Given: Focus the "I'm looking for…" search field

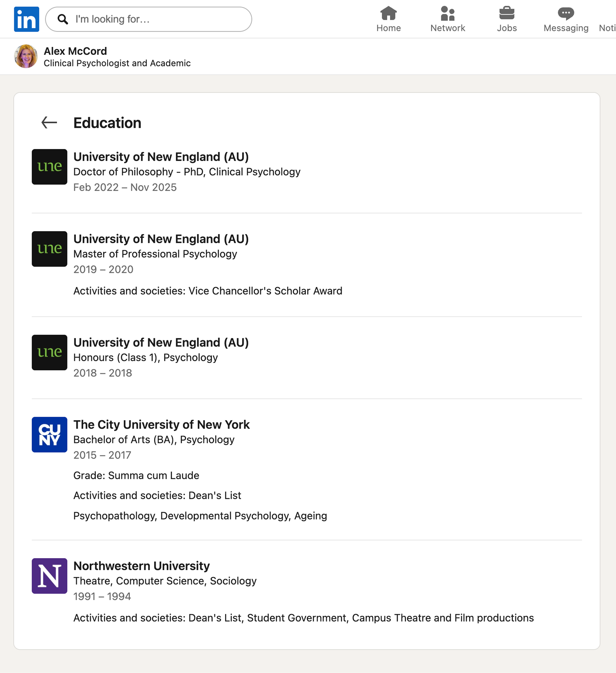Looking at the screenshot, I should (x=148, y=19).
